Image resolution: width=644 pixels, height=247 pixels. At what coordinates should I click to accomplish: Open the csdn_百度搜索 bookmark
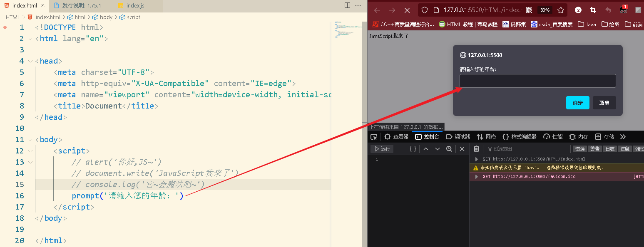(552, 24)
